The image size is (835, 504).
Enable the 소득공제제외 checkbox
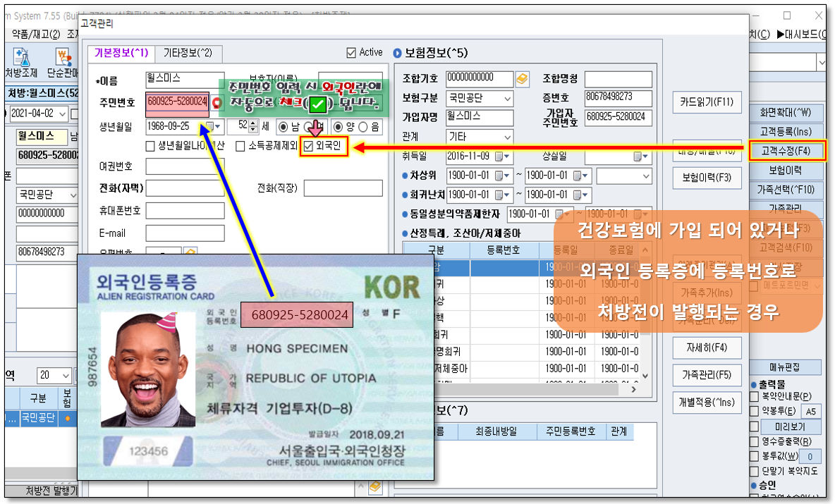[x=240, y=147]
